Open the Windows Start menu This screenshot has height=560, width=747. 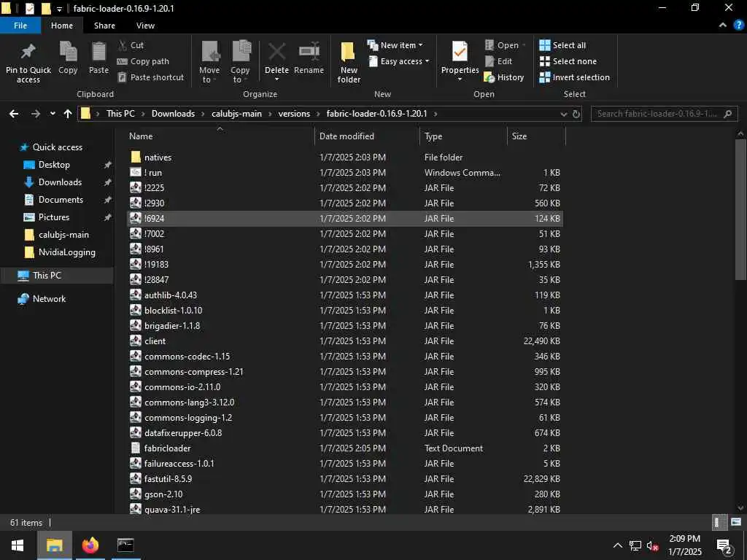click(18, 545)
